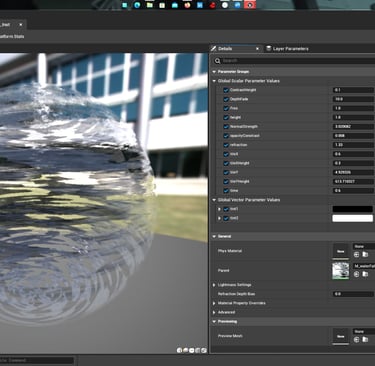The height and width of the screenshot is (366, 375).
Task: Click the value field showing 613.718527
Action: tap(353, 182)
